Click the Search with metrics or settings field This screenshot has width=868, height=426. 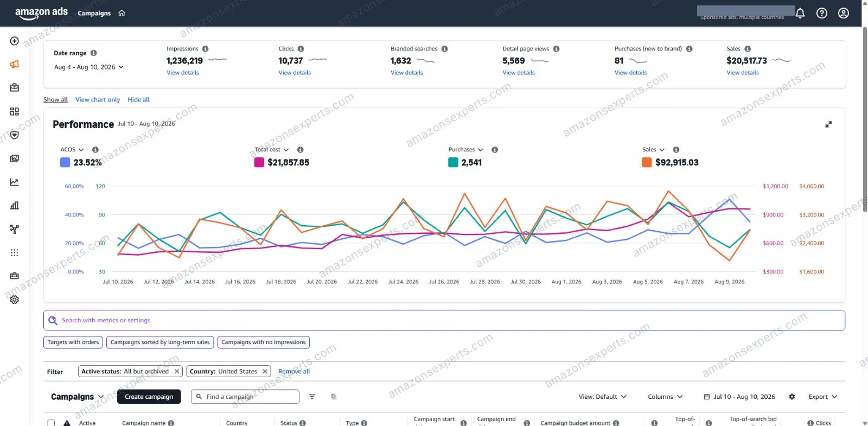(444, 320)
